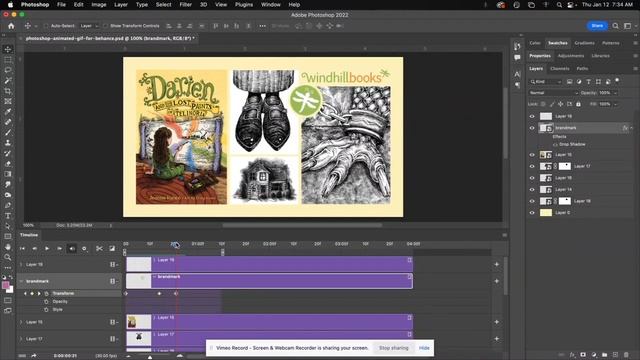Select the Eraser tool
Screen dimensions: 640x360
(8, 164)
